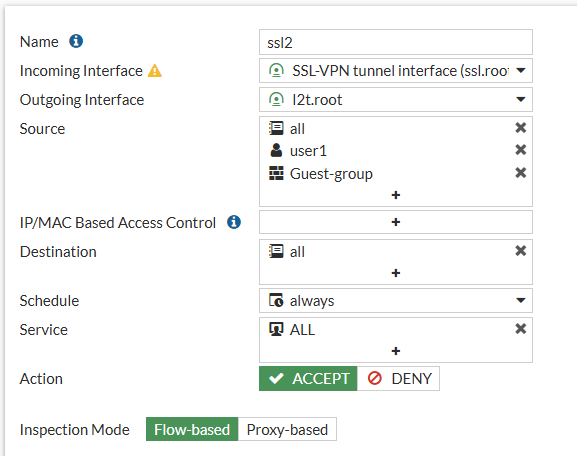Click the warning icon beside Incoming Interface
The height and width of the screenshot is (456, 577).
155,70
